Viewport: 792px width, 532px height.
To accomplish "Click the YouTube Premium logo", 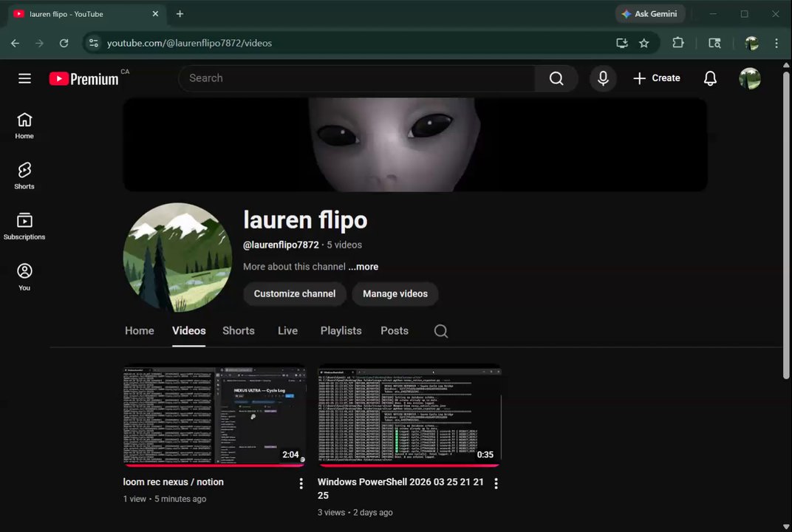I will [x=84, y=78].
